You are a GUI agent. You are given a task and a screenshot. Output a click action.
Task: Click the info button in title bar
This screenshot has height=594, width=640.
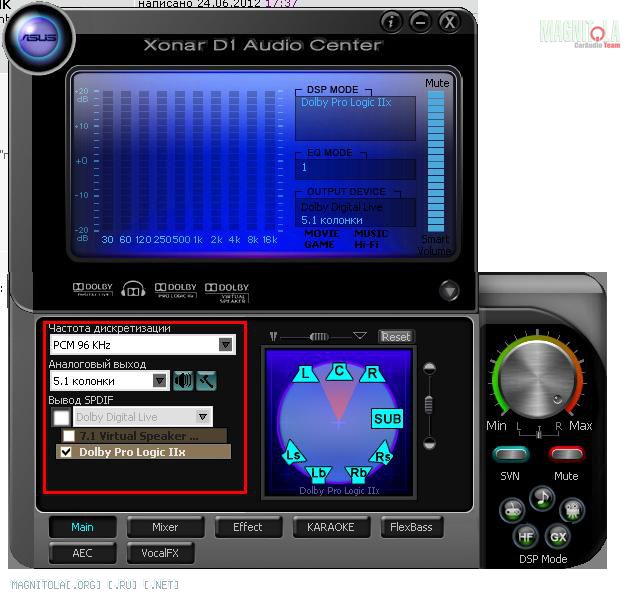(391, 21)
